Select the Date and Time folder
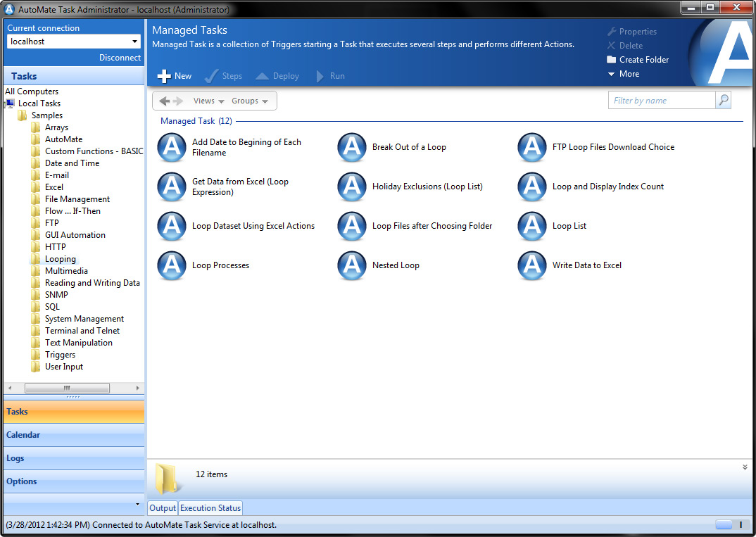 click(x=73, y=163)
